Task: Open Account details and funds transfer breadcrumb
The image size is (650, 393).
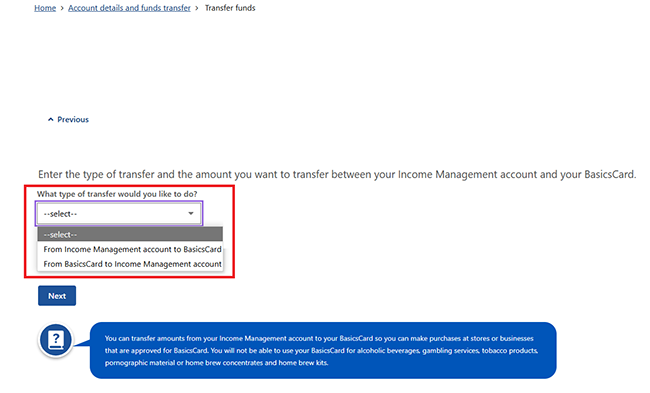Action: [x=129, y=8]
